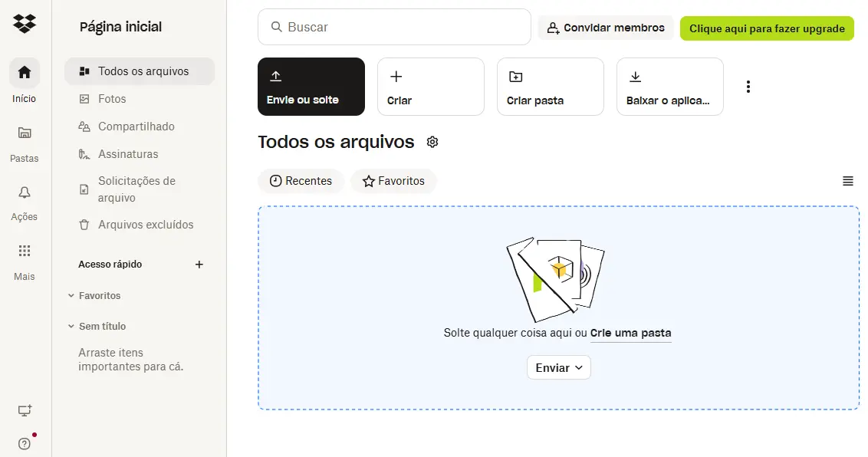Click the Envie ou solte upload icon
This screenshot has width=868, height=457.
276,77
